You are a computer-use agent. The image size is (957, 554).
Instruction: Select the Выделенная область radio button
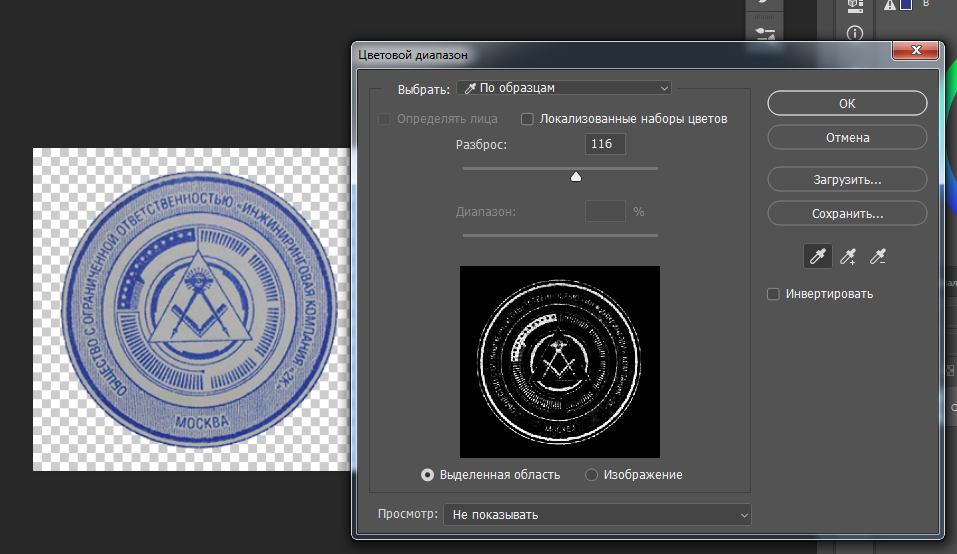(428, 475)
